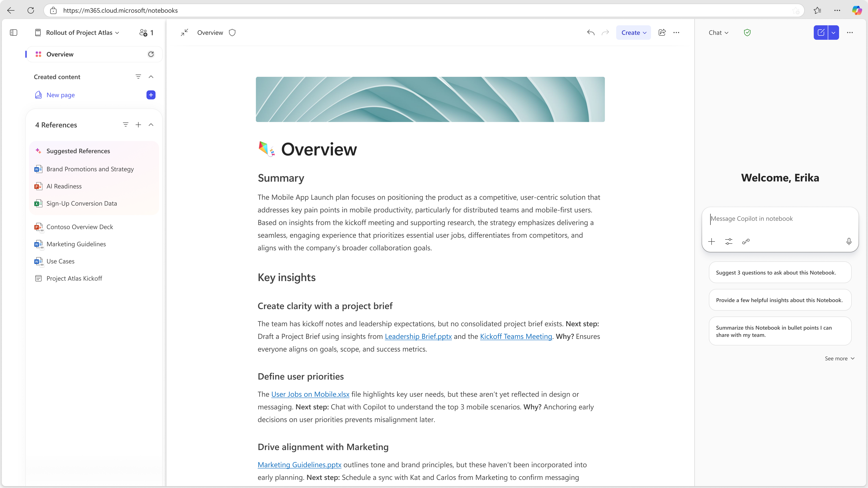The image size is (868, 488).
Task: Refresh the Overview page
Action: coord(151,54)
